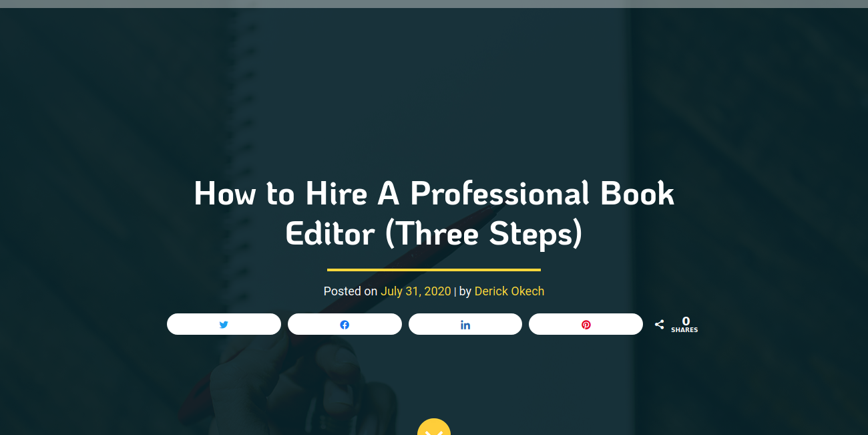The width and height of the screenshot is (868, 435).
Task: Click the "Posted on" text
Action: pyautogui.click(x=350, y=291)
